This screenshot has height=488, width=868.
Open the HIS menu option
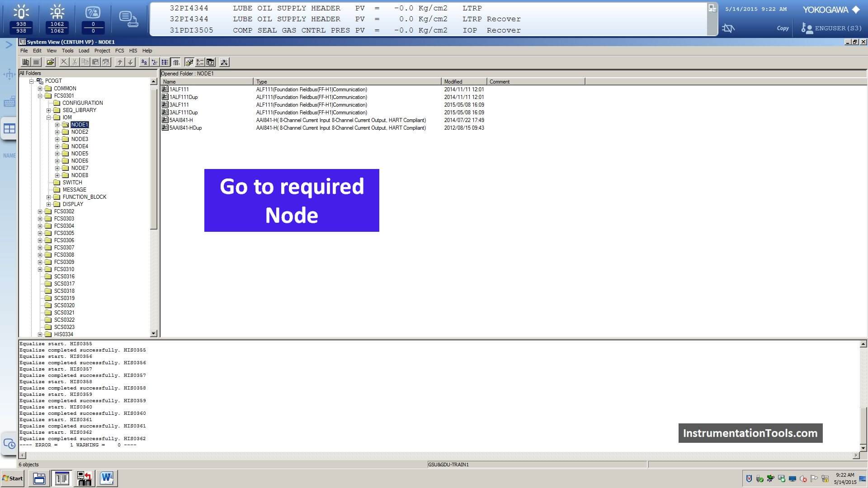[x=132, y=50]
